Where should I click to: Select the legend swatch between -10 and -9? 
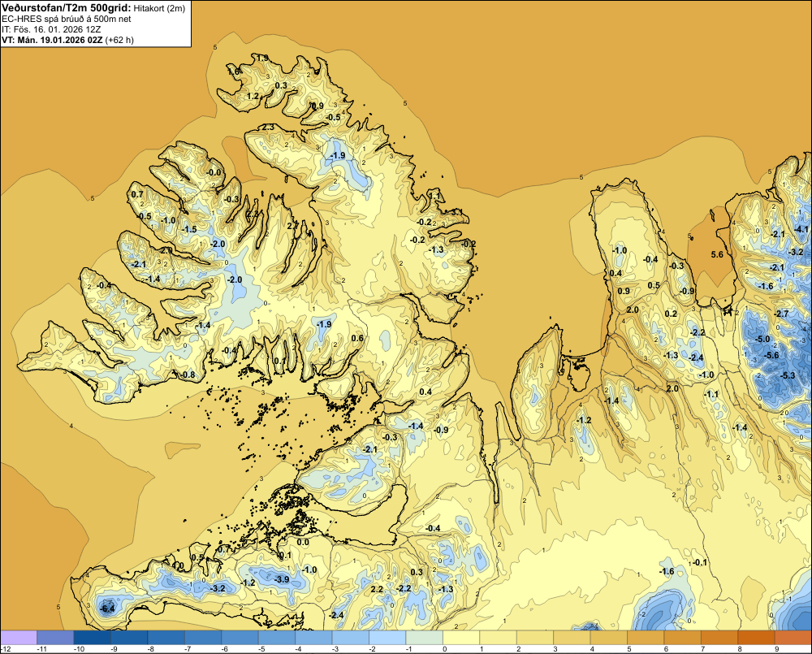click(93, 637)
